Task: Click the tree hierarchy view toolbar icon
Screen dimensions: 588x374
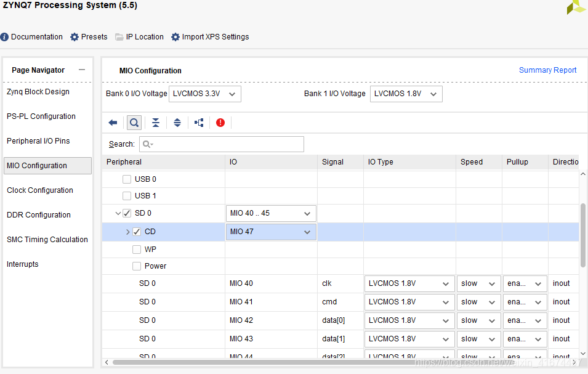Action: pyautogui.click(x=199, y=123)
